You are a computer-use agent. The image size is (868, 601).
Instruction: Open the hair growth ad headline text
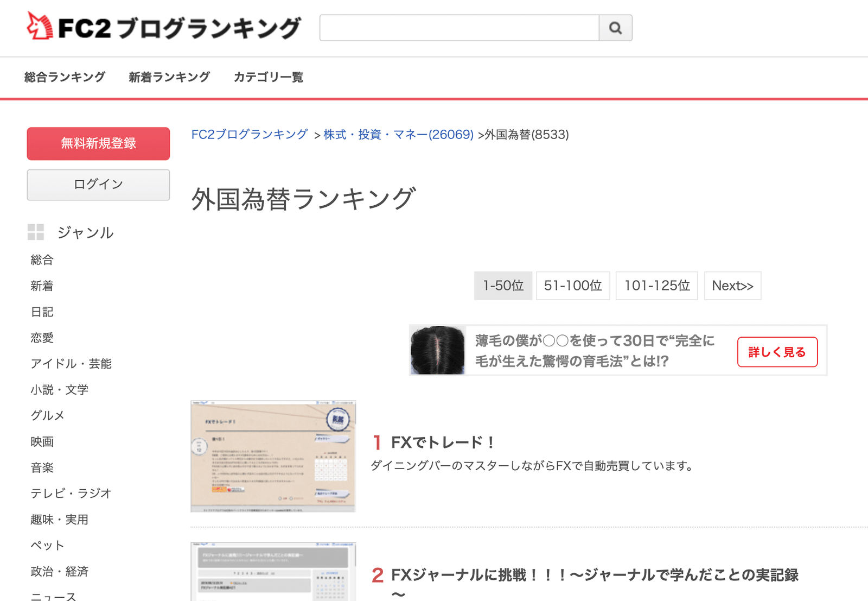tap(595, 351)
